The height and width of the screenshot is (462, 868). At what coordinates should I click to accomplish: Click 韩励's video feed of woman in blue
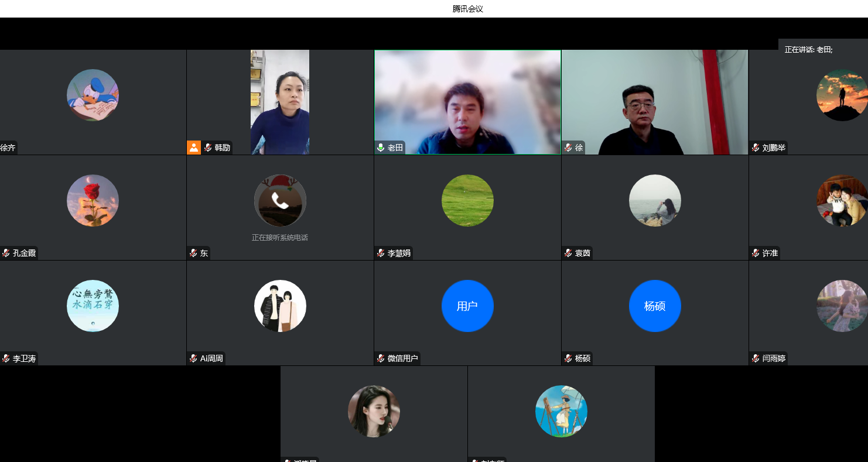(280, 102)
